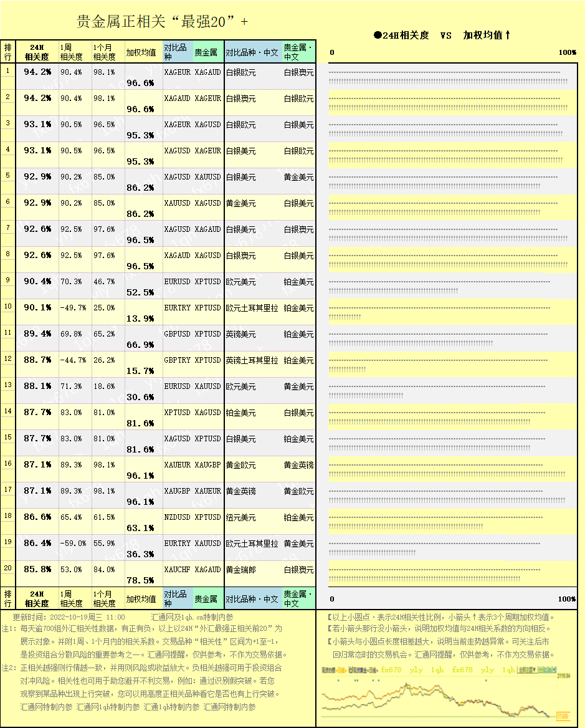Click the top blue 对比品种 header cell
This screenshot has height=728, width=585.
[177, 52]
